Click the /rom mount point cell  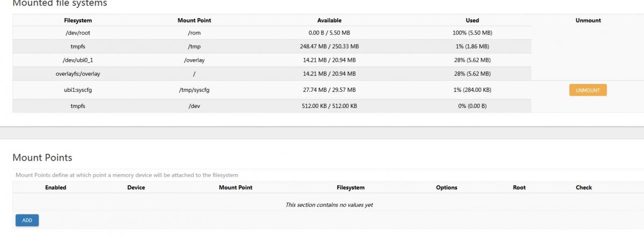pyautogui.click(x=194, y=33)
